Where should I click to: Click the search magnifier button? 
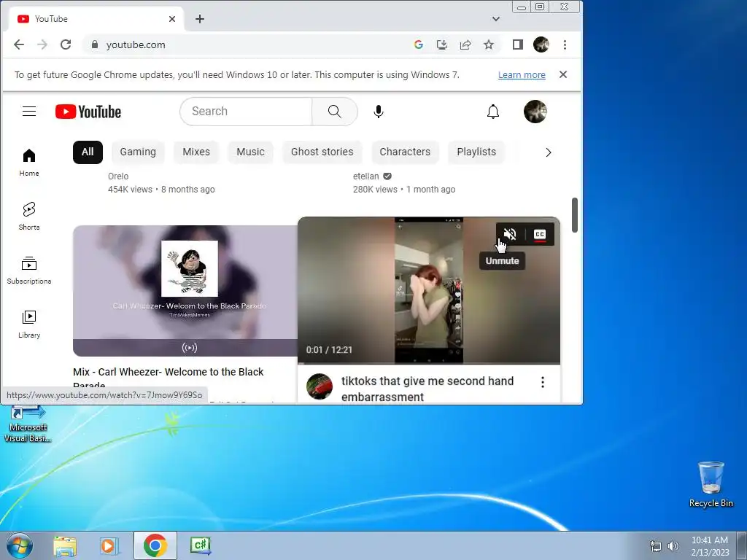pos(334,112)
